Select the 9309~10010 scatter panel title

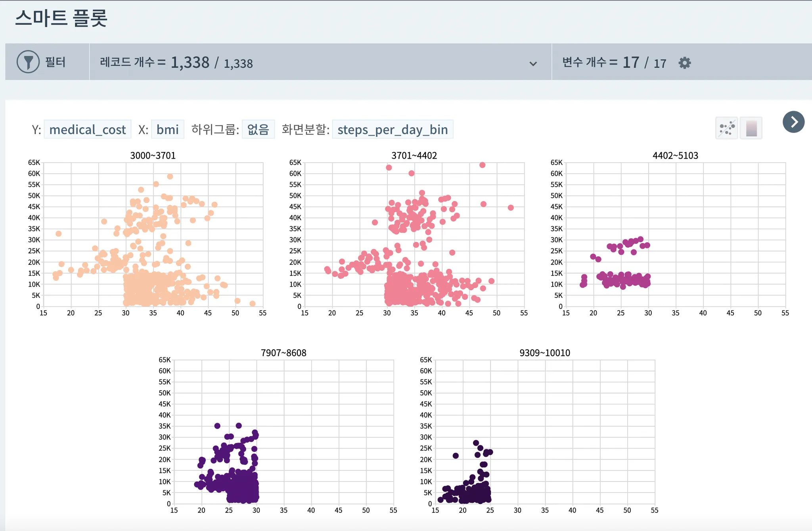pos(545,353)
